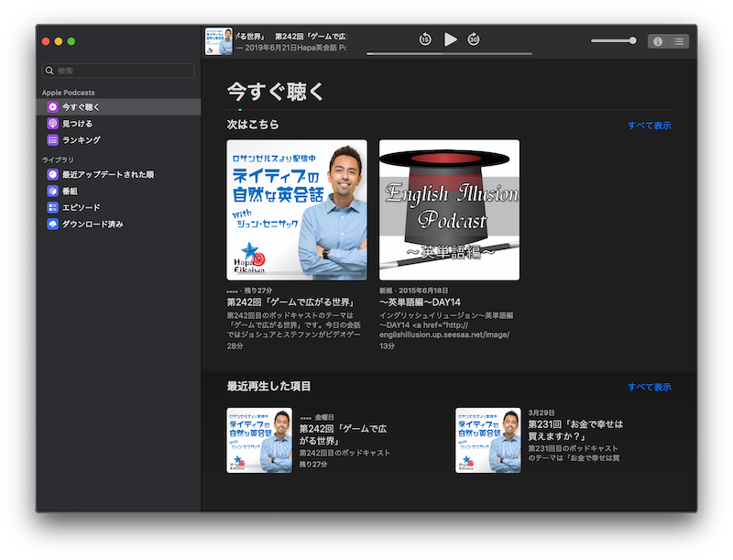Screen dimensions: 733x560
Task: Click the now playing title text in toolbar
Action: tap(292, 37)
